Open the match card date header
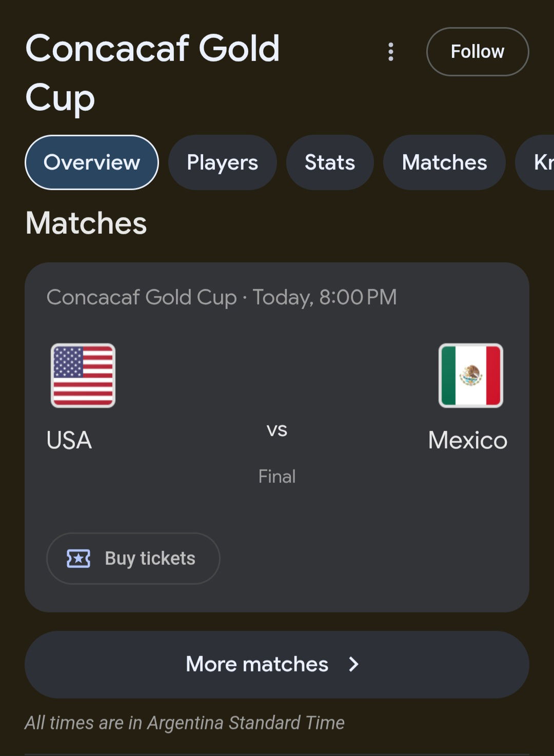 [222, 297]
